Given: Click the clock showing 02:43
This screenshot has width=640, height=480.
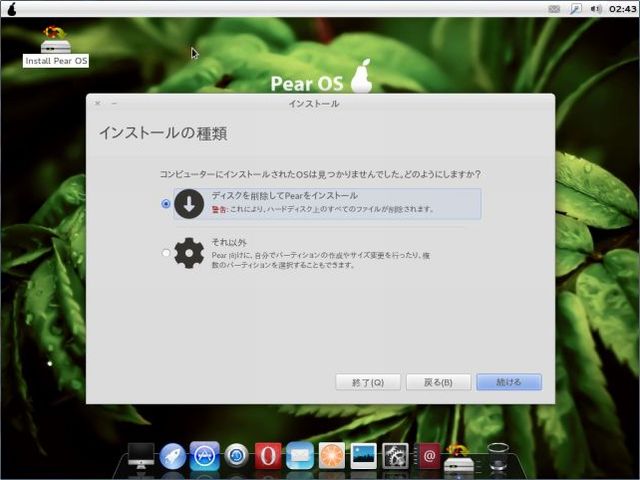Looking at the screenshot, I should pyautogui.click(x=622, y=8).
